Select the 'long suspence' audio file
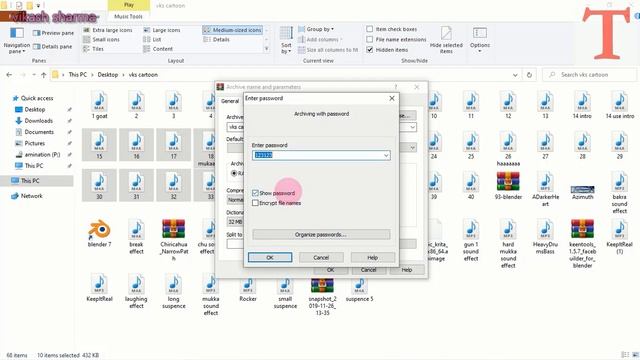 (x=173, y=291)
